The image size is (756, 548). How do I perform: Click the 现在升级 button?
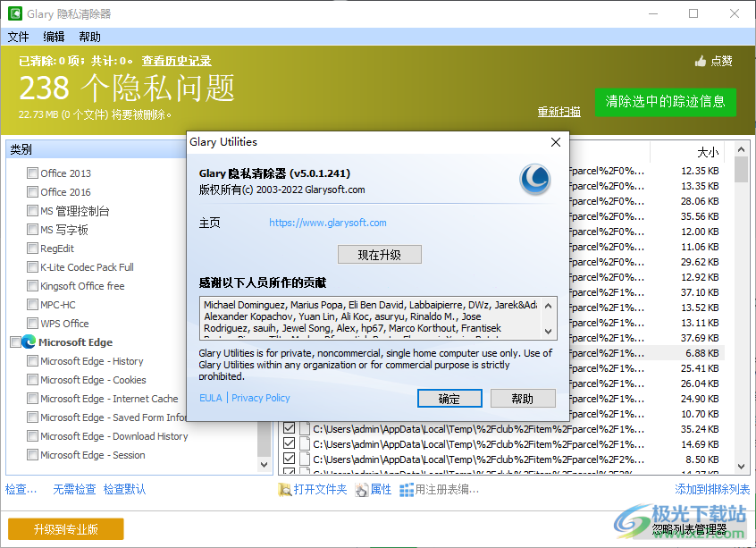click(380, 255)
